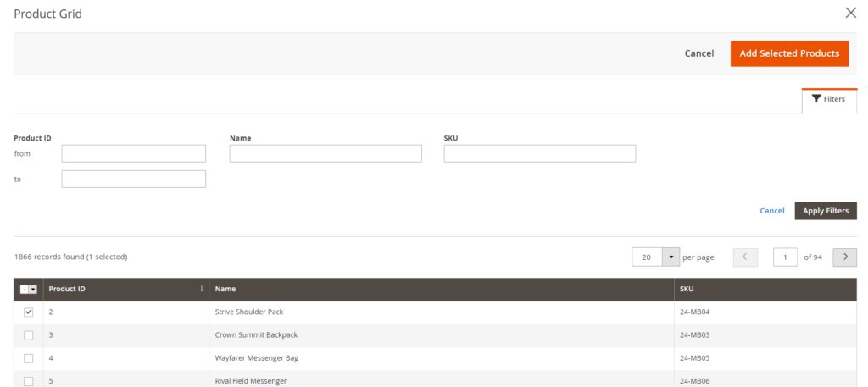Close the Product Grid dialog
This screenshot has height=387, width=868.
point(850,13)
